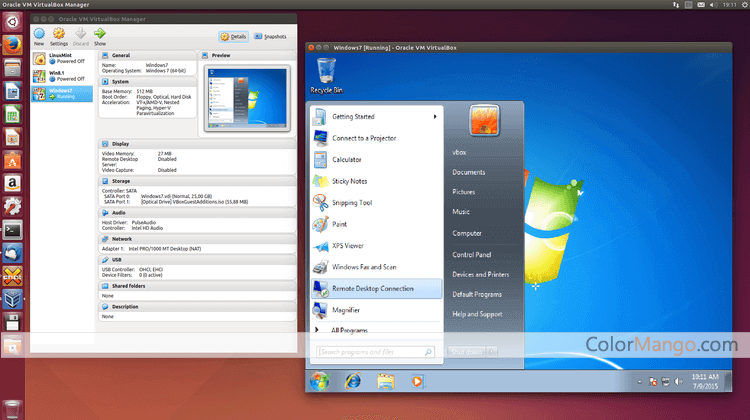
Task: Open Terminal from the Ubuntu launcher
Action: [x=12, y=230]
